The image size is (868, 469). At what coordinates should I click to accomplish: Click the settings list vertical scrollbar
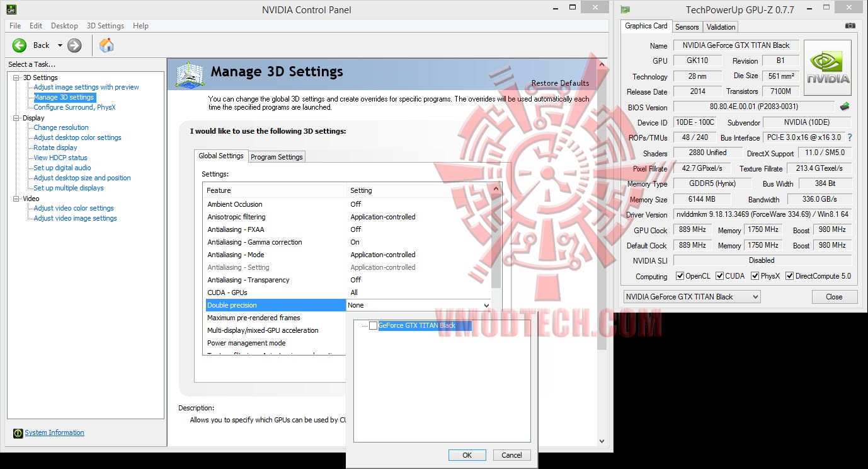coord(496,240)
